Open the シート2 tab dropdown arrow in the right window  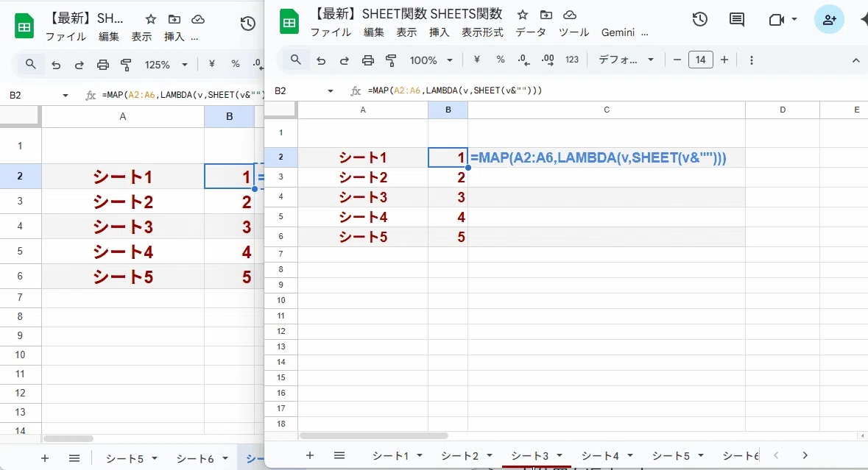(490, 455)
